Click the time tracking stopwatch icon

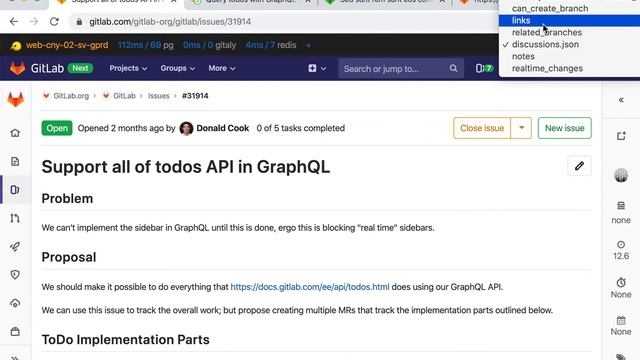pos(621,282)
